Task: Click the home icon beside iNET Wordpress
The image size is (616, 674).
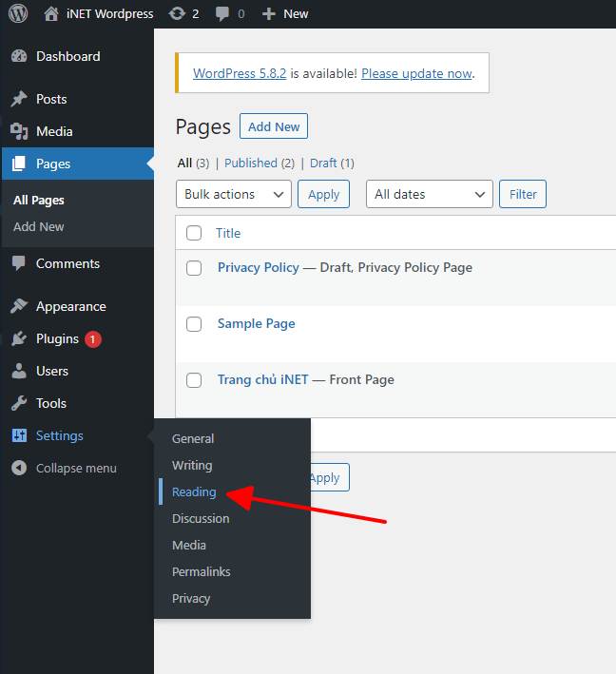Action: point(51,13)
